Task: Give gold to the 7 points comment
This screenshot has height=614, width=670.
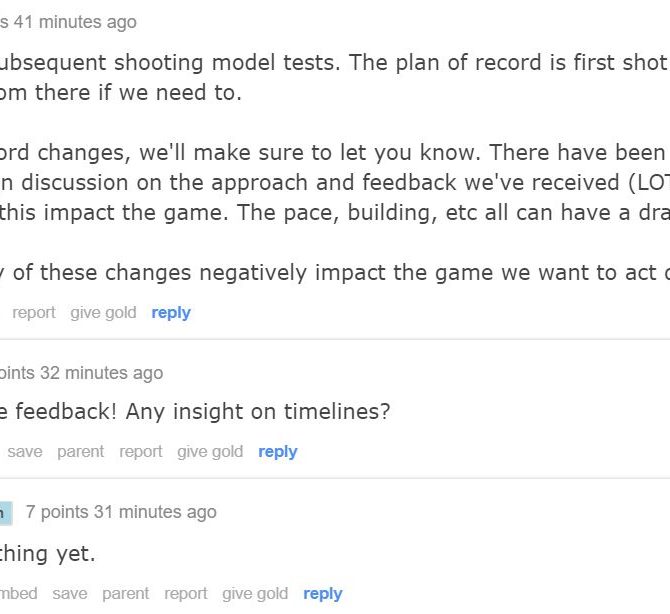Action: point(255,593)
